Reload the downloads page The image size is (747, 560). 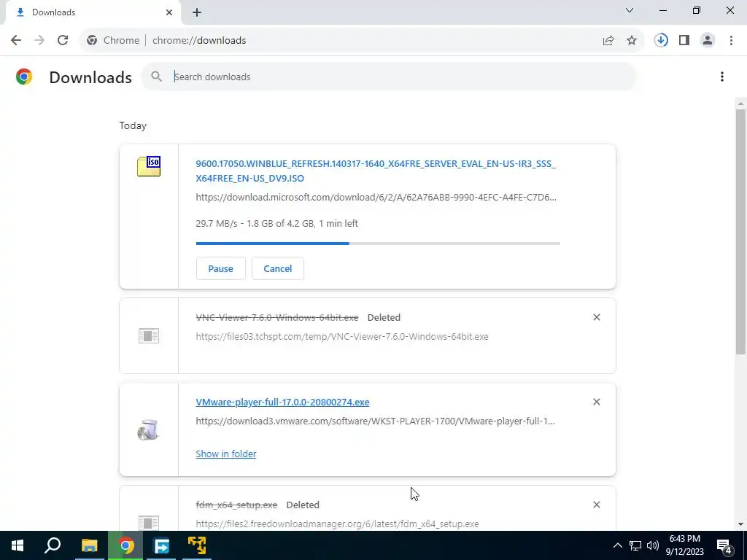click(63, 41)
